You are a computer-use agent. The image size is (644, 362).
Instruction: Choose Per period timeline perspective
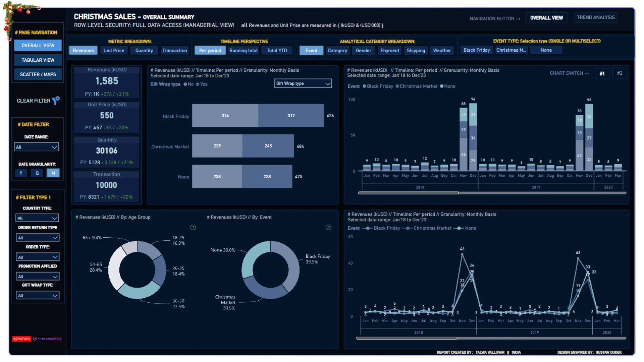point(210,51)
